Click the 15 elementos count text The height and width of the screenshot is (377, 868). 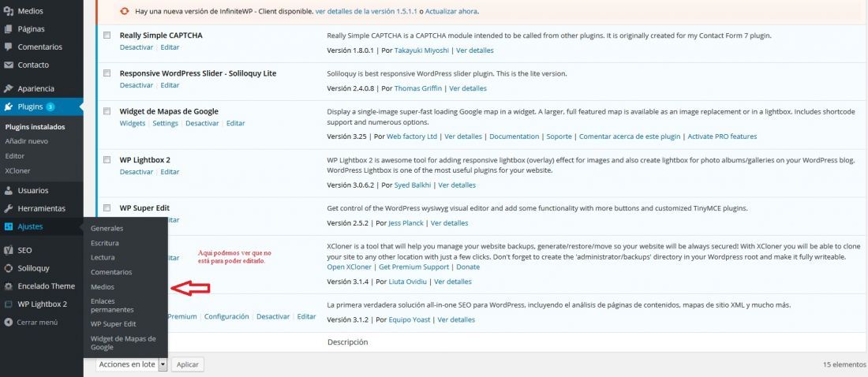845,365
